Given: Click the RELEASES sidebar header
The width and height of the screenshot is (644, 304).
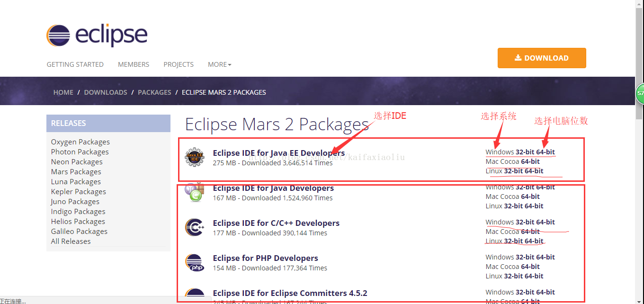Looking at the screenshot, I should [108, 123].
